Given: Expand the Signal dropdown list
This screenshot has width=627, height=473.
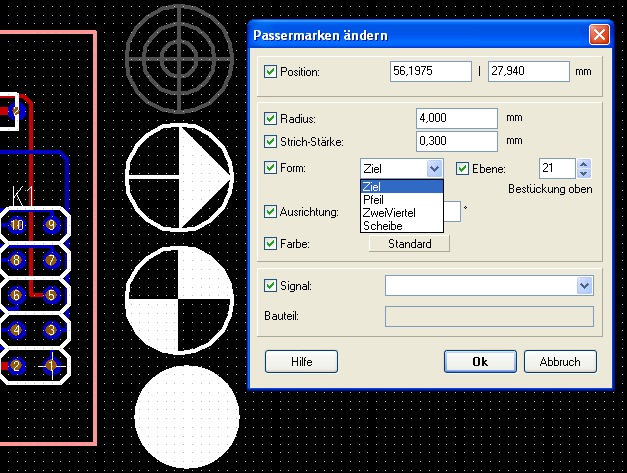Looking at the screenshot, I should coord(585,287).
